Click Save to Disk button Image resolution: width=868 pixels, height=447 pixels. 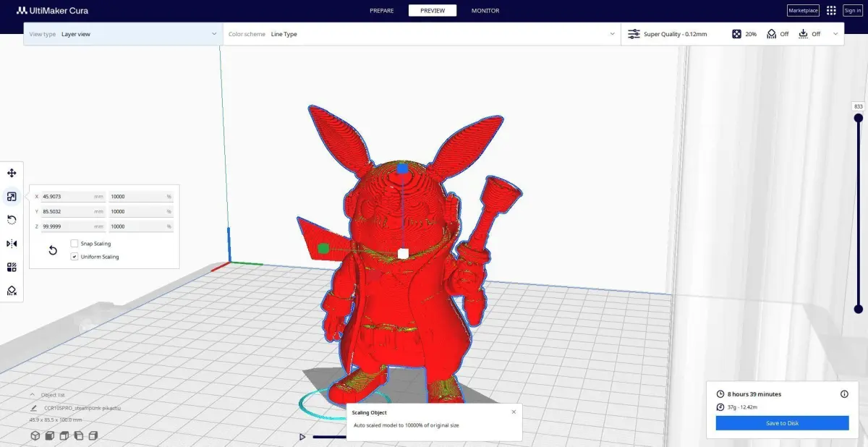click(x=782, y=423)
